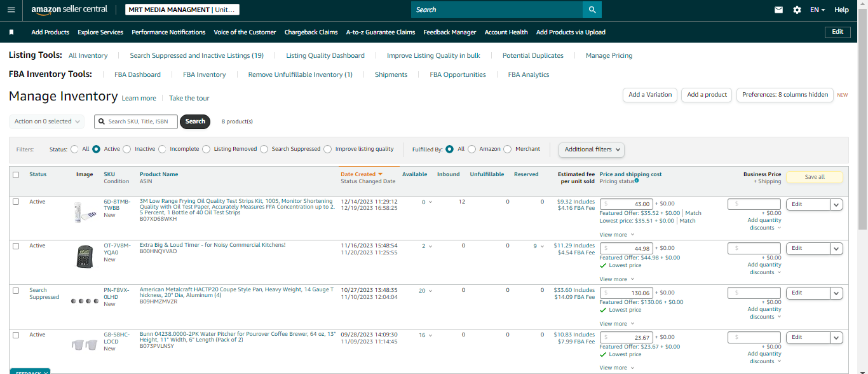Open Action on 0 selected dropdown
This screenshot has width=868, height=374.
47,121
